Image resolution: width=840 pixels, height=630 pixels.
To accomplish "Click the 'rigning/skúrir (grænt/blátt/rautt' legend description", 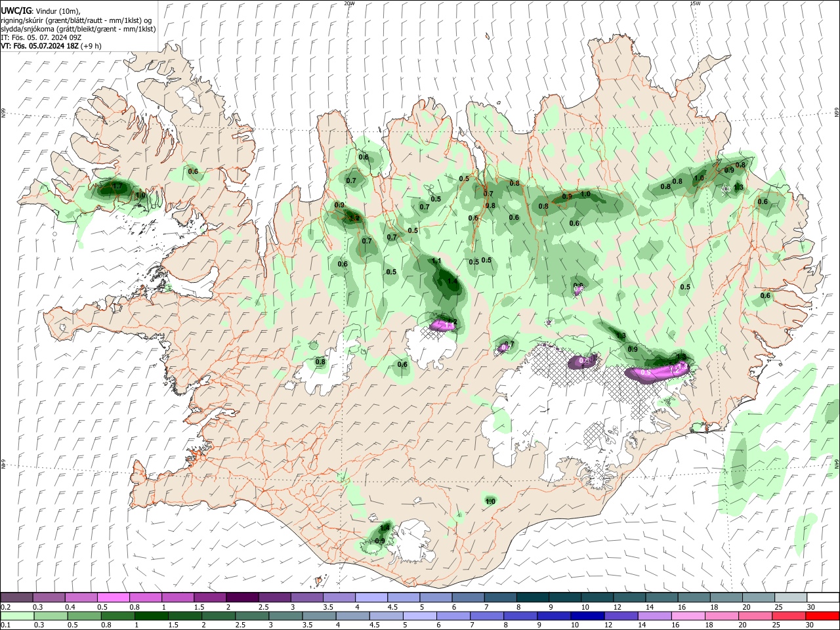I will [x=76, y=20].
